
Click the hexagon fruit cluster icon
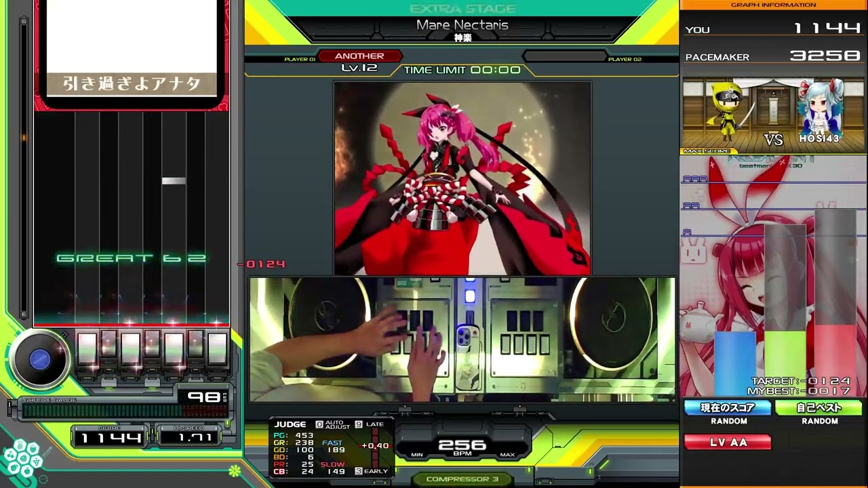[22, 460]
